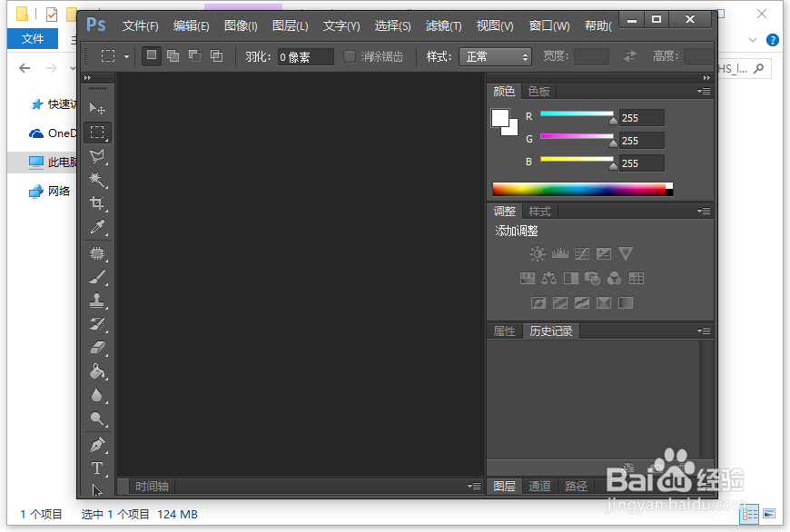This screenshot has width=790, height=532.
Task: Click the Explorer 文件 ribbon button
Action: (x=33, y=39)
